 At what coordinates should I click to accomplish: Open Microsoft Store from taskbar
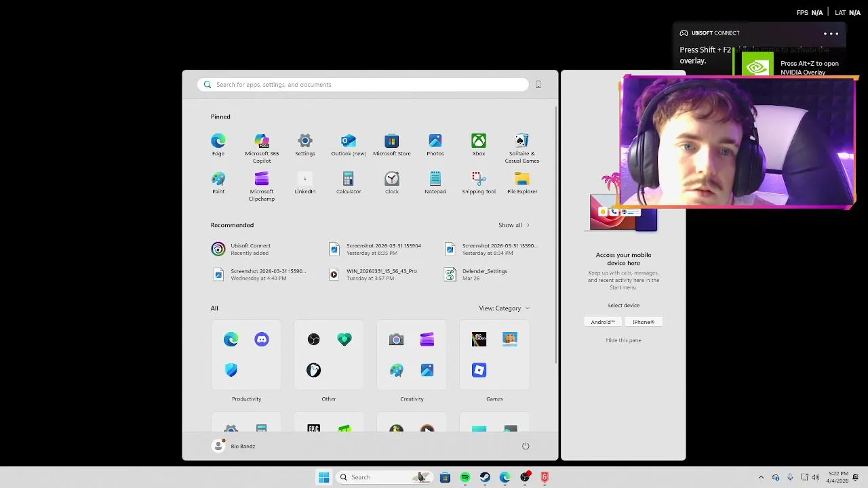(445, 477)
